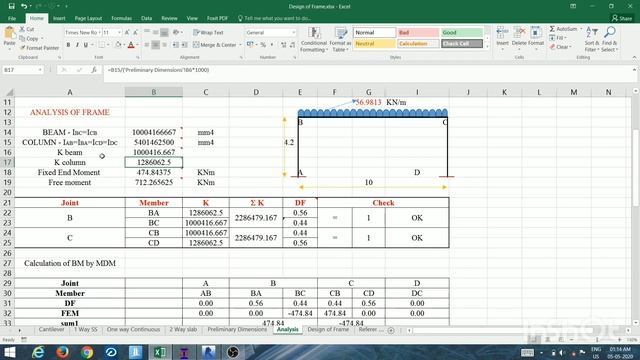
Task: Save the workbook from quick access toolbar
Action: pyautogui.click(x=11, y=6)
